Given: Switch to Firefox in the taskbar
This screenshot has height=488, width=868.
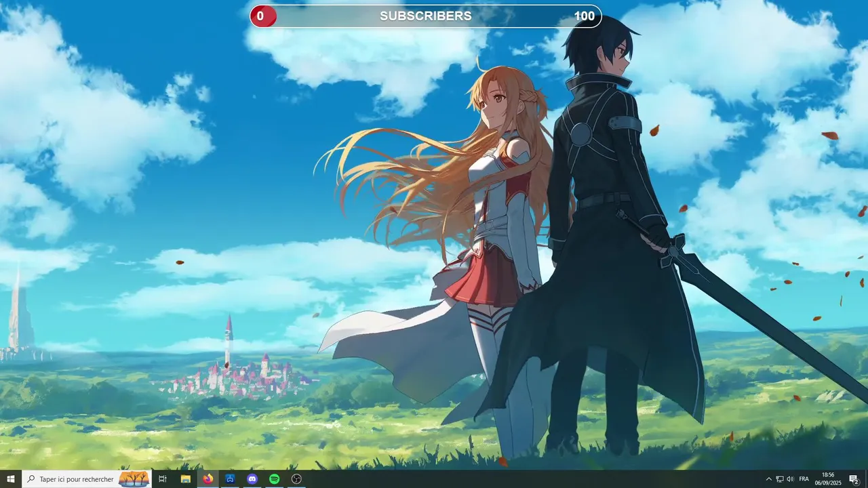Looking at the screenshot, I should [208, 479].
